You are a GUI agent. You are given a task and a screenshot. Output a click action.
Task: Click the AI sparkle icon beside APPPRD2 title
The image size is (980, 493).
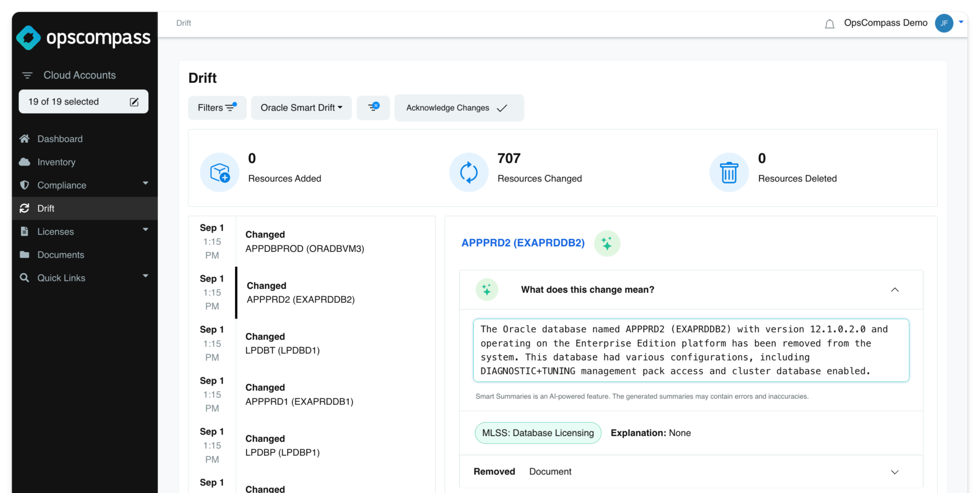pos(607,243)
